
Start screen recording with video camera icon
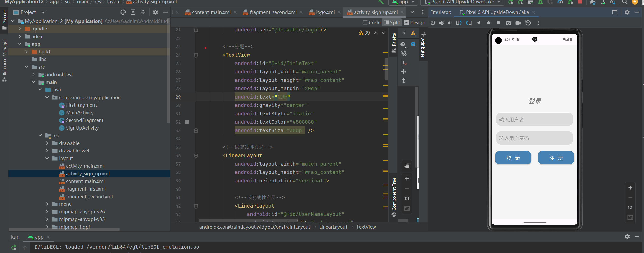coord(518,23)
